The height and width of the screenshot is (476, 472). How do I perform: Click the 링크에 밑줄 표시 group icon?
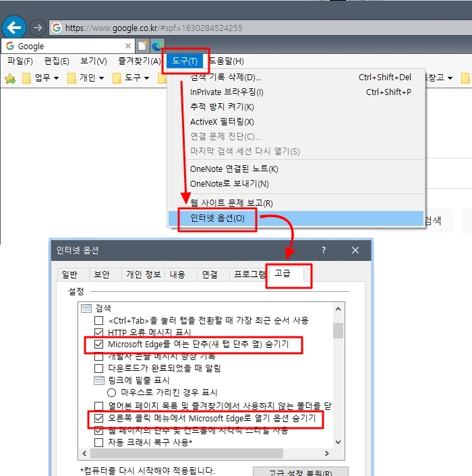[x=99, y=380]
